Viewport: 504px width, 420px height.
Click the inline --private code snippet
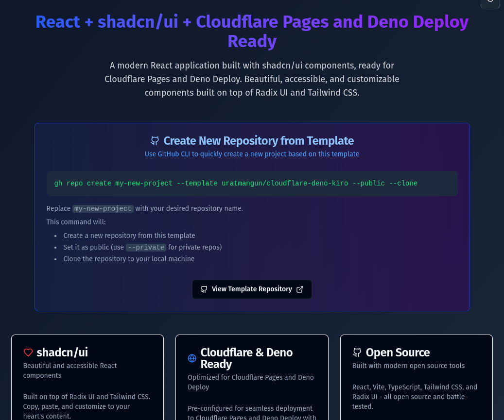click(146, 247)
